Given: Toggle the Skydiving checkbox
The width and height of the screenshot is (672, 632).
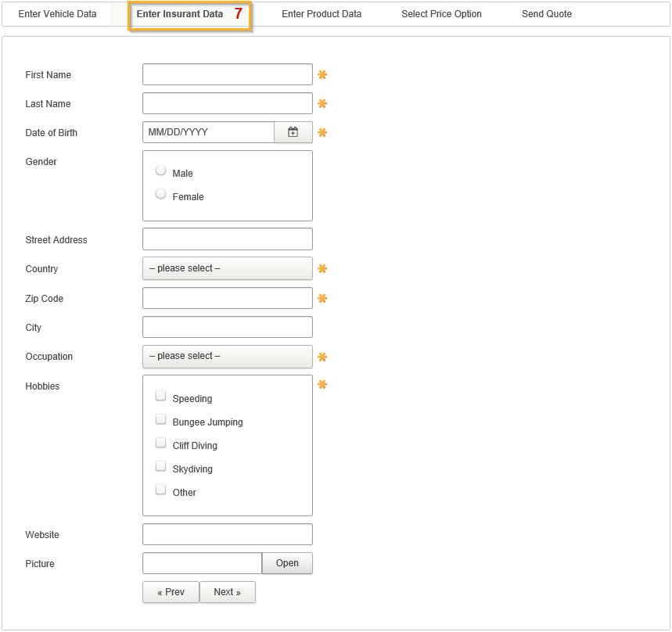Looking at the screenshot, I should point(161,466).
